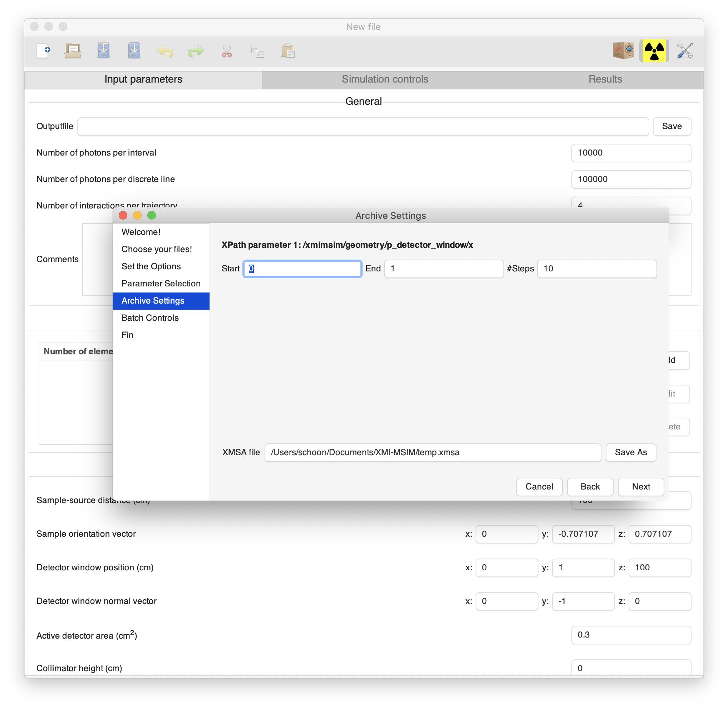
Task: Click the redo arrow icon in toolbar
Action: (195, 51)
